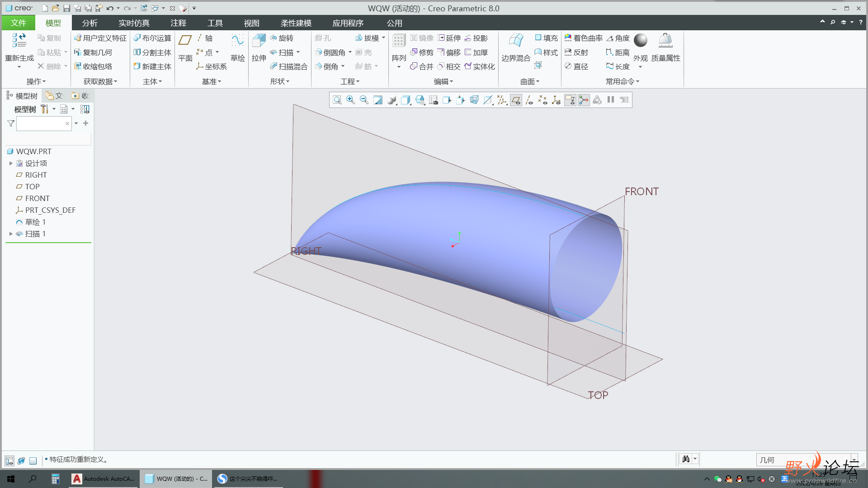Click the Solidify (实体化) tool
This screenshot has height=488, width=868.
(x=480, y=66)
